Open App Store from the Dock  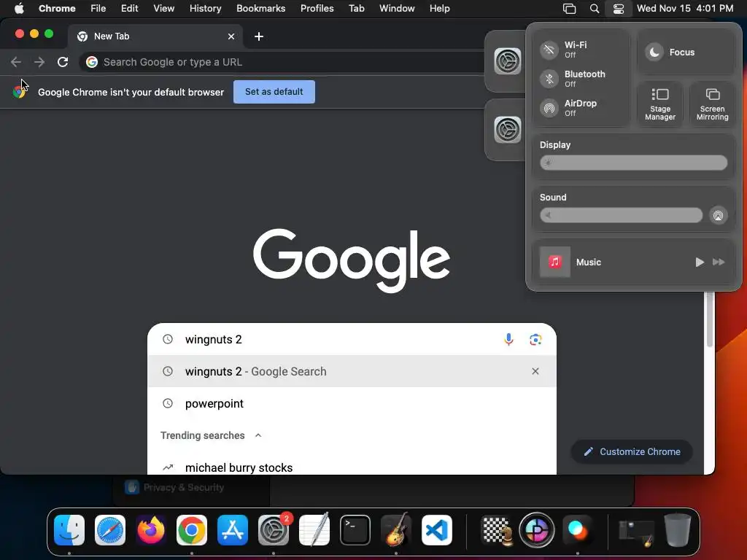[x=233, y=530]
